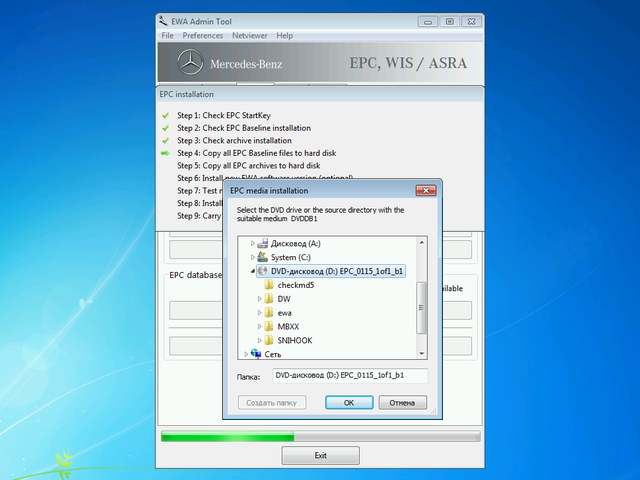Close the EWA Admin Tool window
The width and height of the screenshot is (640, 480).
click(x=471, y=21)
